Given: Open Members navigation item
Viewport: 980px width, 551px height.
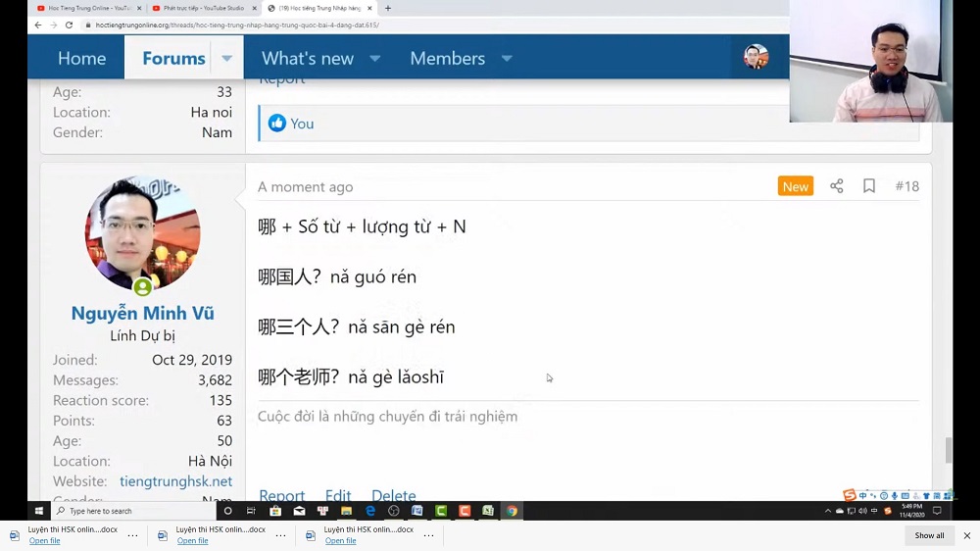Looking at the screenshot, I should click(448, 58).
